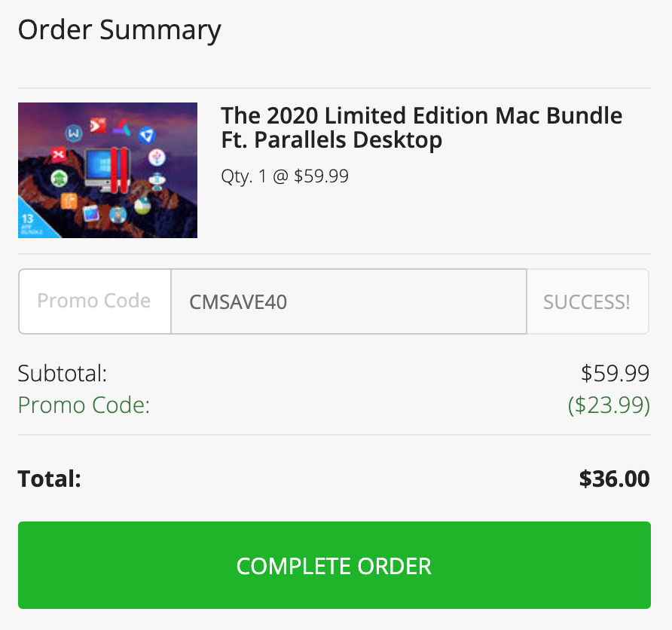Open the 2020 Limited Edition Mac Bundle title

coord(421,127)
